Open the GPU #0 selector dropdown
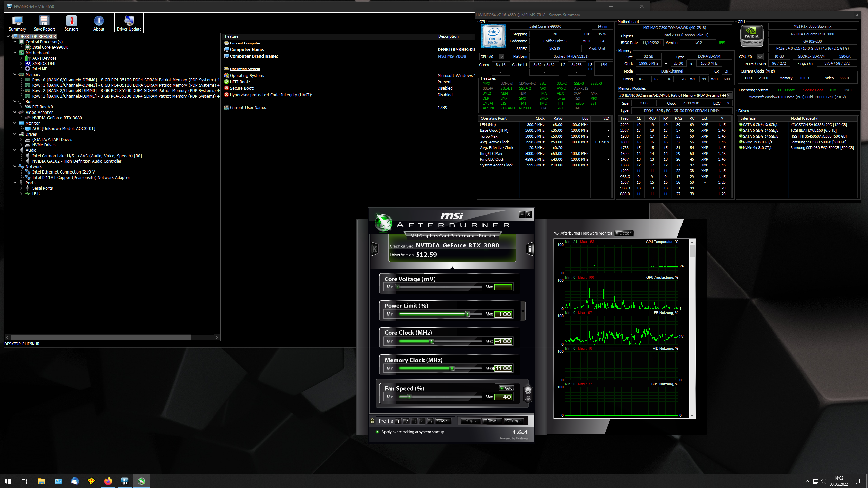 tap(760, 57)
